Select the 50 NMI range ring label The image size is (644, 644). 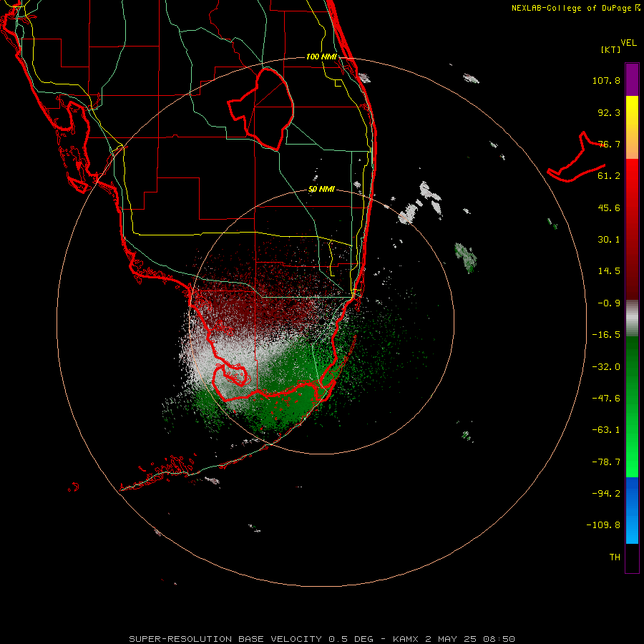pos(321,190)
